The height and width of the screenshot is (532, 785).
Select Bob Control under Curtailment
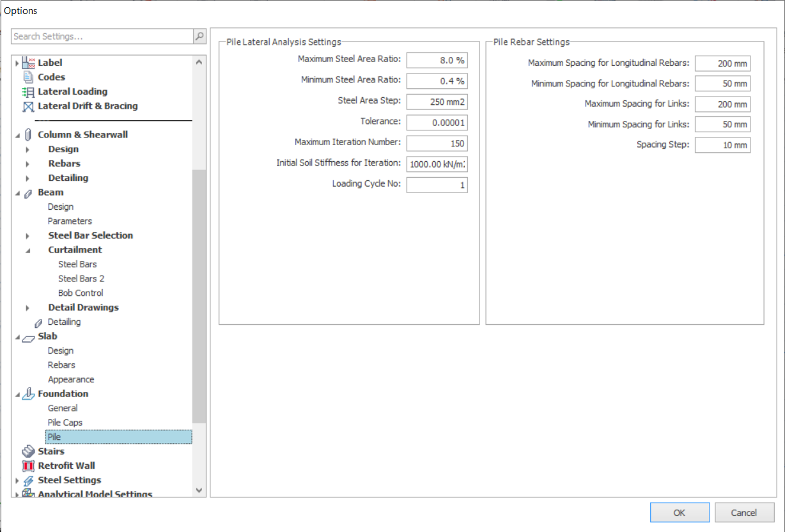[x=81, y=293]
